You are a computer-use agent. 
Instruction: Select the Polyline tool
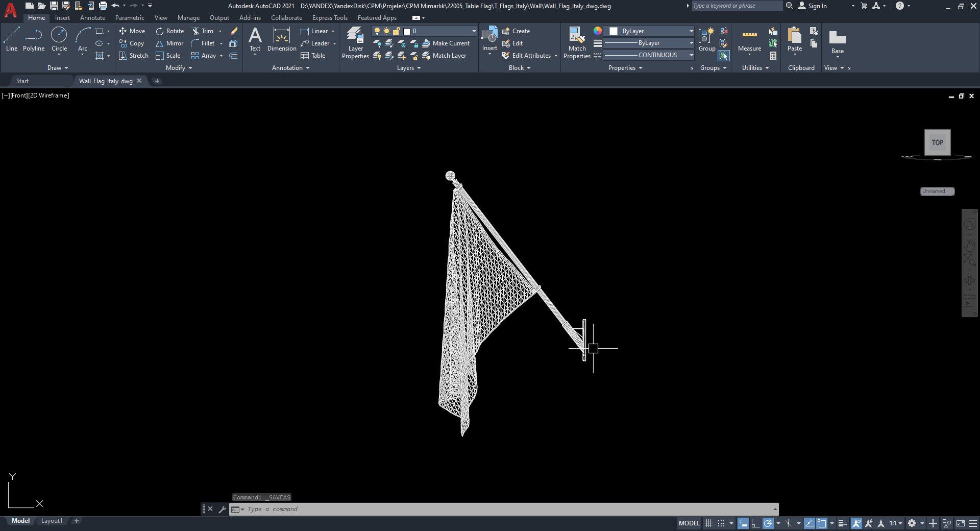coord(34,39)
